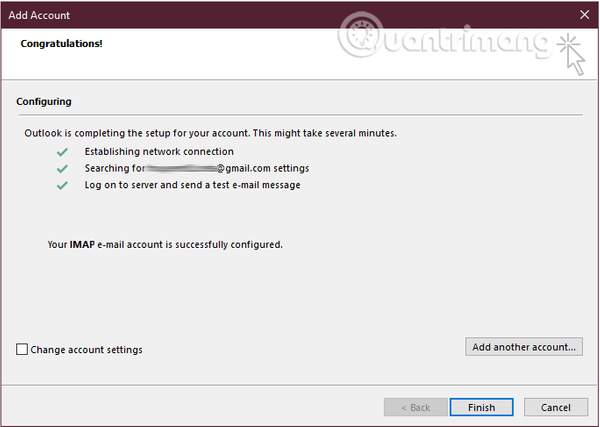Screen dimensions: 600x427
Task: Click checkmark beside Establishing network connection
Action: coord(62,152)
